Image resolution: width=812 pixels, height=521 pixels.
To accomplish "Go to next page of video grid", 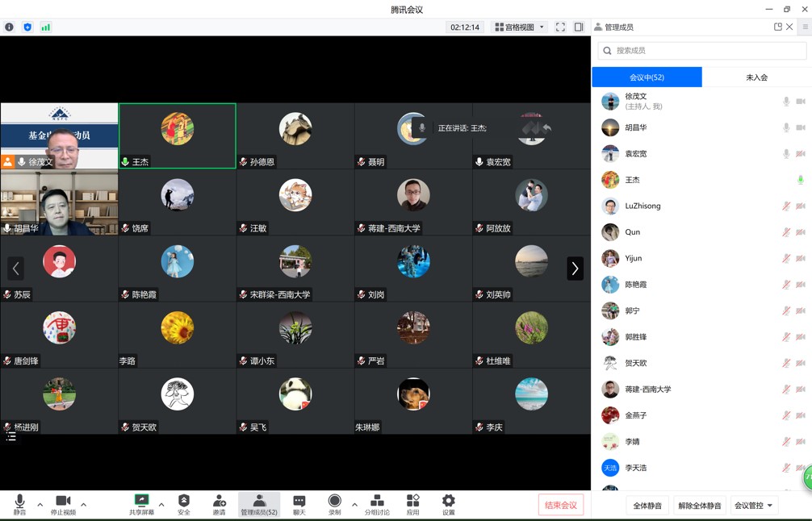I will pos(575,268).
